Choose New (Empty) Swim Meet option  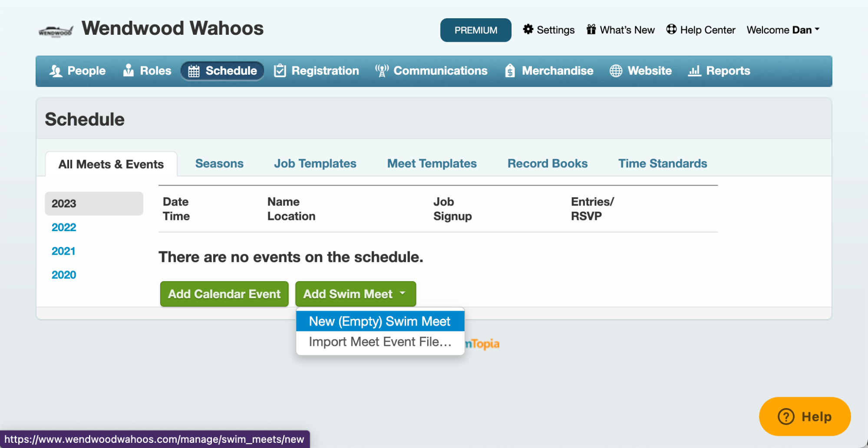pos(380,322)
